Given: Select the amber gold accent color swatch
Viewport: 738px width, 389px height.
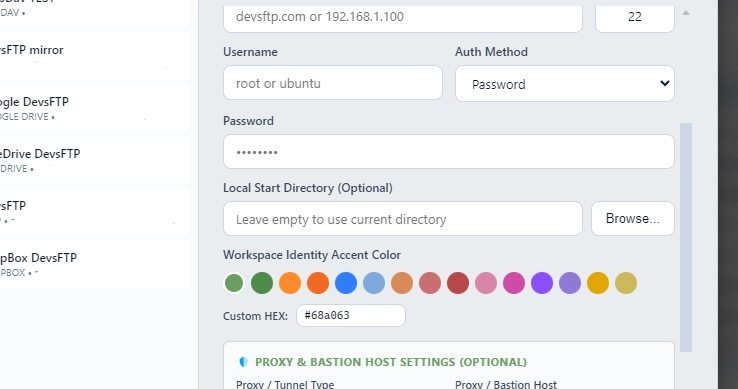Looking at the screenshot, I should [x=598, y=283].
